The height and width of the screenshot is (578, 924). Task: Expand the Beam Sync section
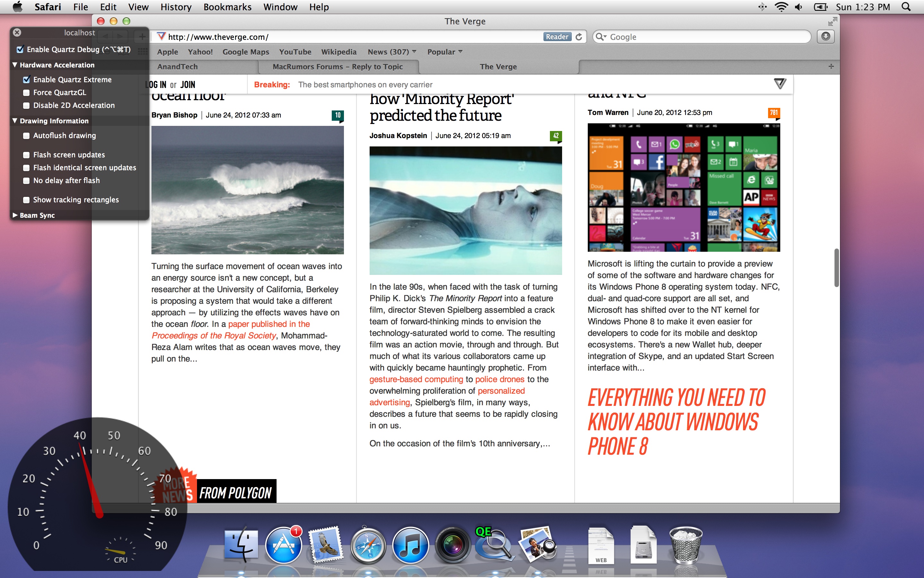pos(15,215)
